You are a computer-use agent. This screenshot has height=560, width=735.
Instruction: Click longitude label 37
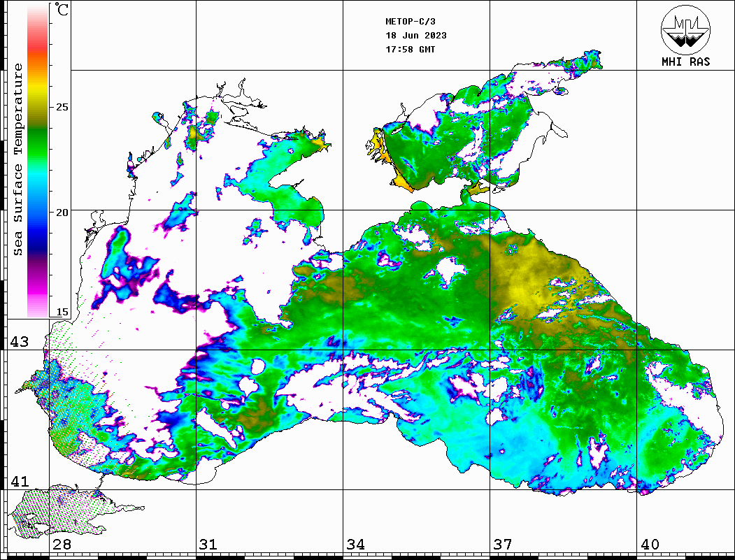pos(503,544)
